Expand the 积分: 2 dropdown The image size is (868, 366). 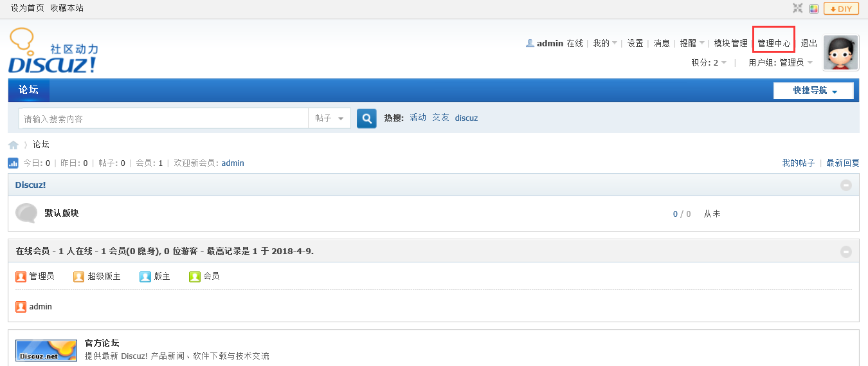coord(709,62)
